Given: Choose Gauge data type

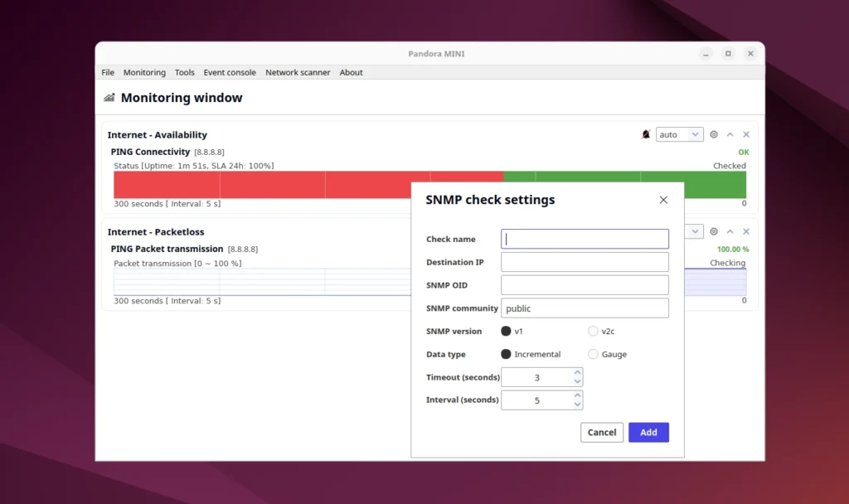Looking at the screenshot, I should pos(594,354).
